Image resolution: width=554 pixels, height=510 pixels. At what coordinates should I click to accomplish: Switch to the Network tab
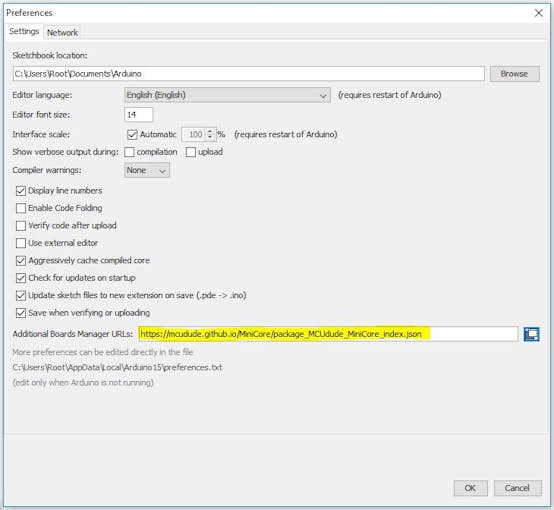[x=62, y=33]
